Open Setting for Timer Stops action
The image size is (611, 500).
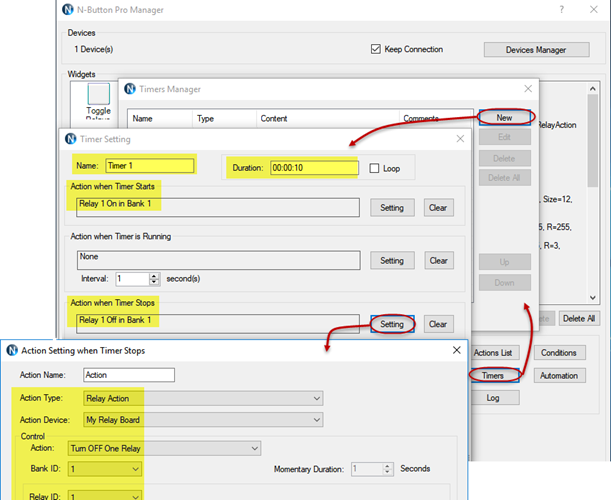392,324
